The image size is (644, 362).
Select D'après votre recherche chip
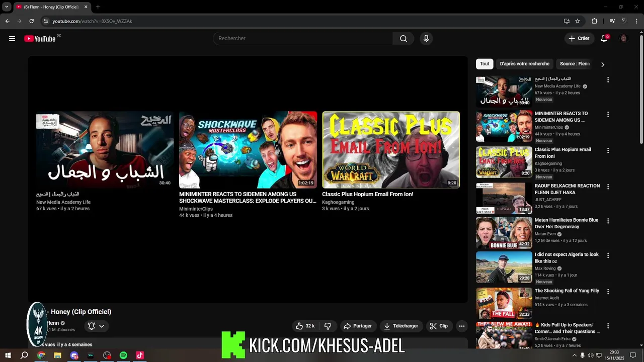click(x=524, y=64)
